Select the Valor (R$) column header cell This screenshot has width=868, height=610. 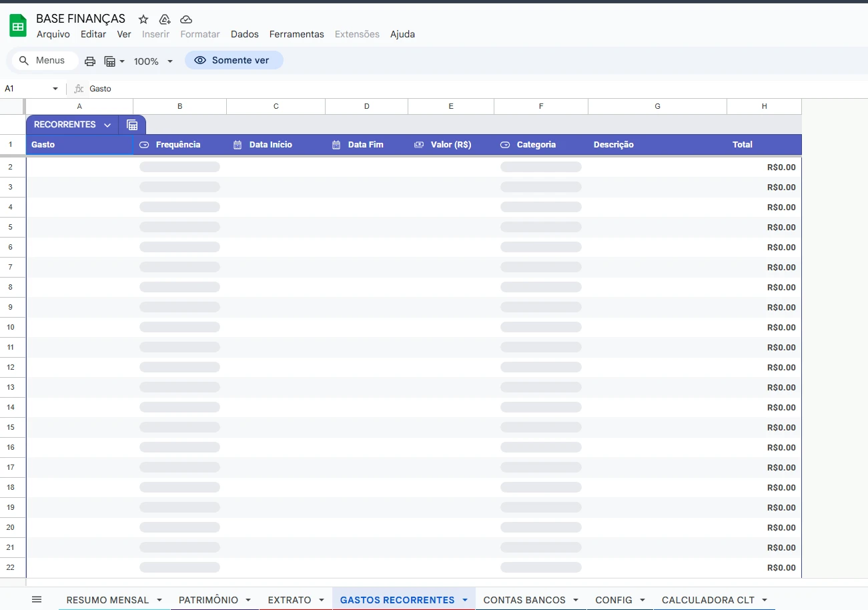coord(450,145)
